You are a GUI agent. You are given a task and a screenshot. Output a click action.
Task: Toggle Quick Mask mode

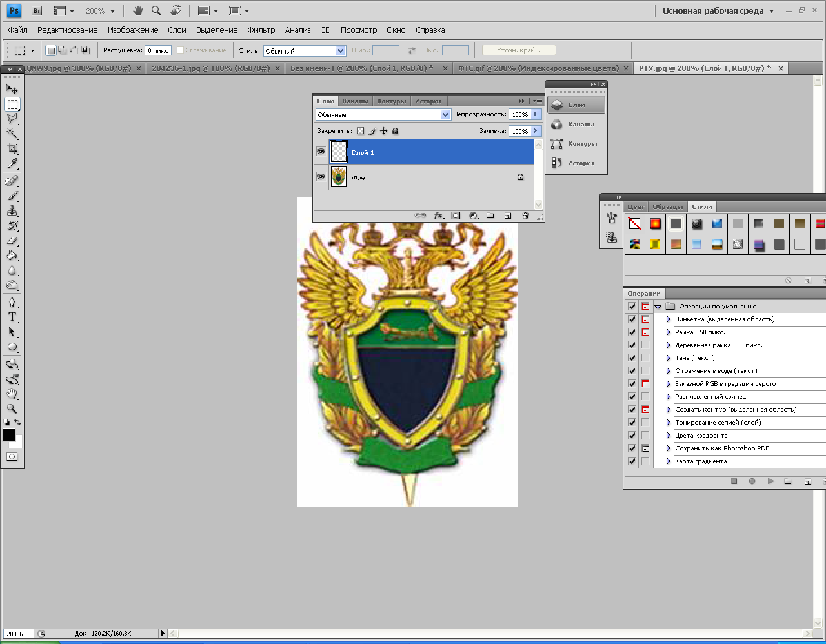point(12,456)
